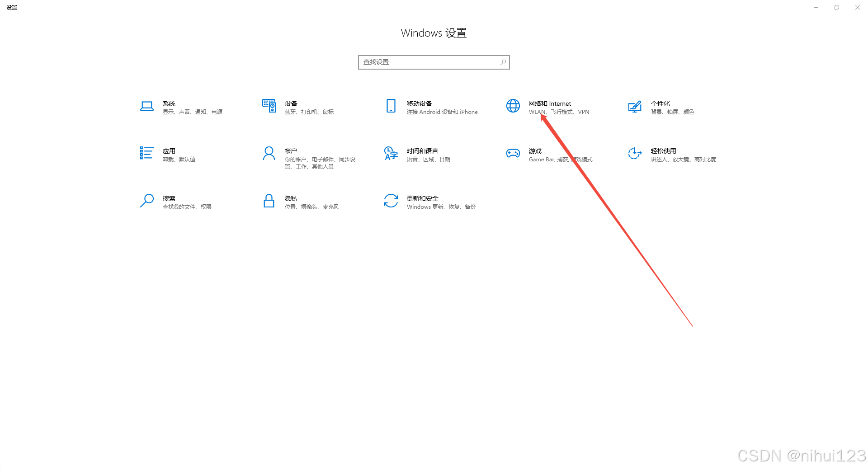Click the text Game Bar, 捕获, 游戏模式

point(561,160)
